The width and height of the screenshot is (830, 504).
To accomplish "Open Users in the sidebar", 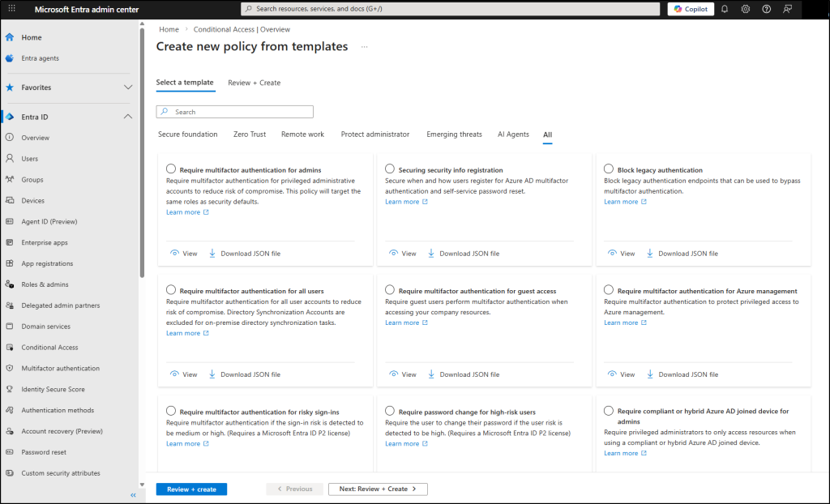I will [x=30, y=159].
